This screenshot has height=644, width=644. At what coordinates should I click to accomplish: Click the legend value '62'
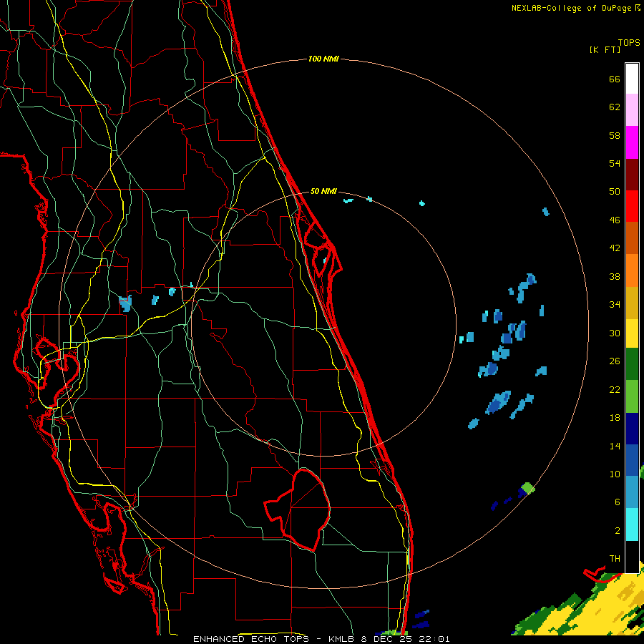pos(615,107)
